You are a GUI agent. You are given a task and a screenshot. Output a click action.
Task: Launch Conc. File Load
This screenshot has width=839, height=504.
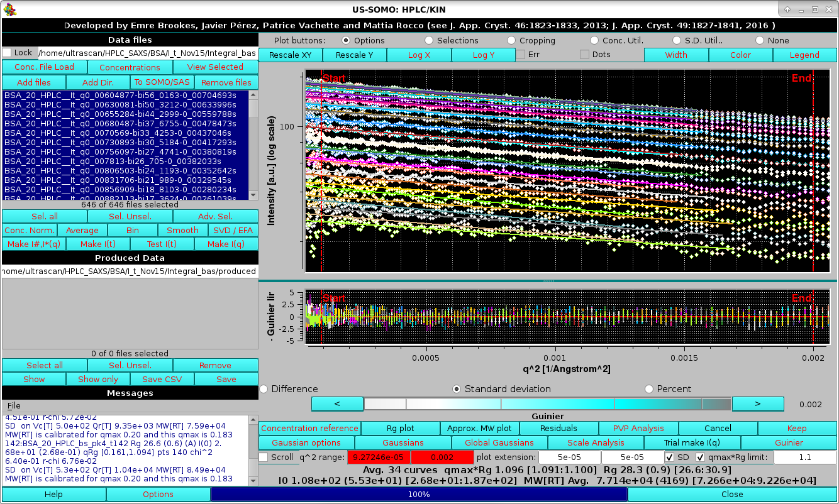[x=44, y=67]
